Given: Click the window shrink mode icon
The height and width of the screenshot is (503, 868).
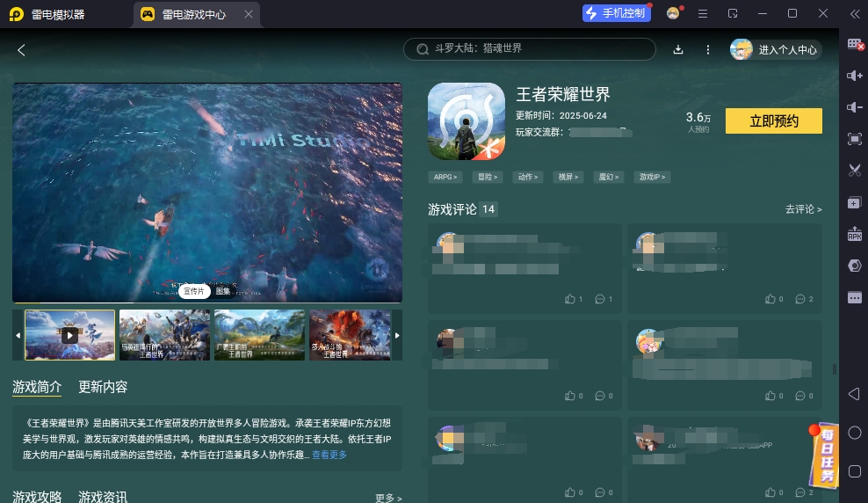Looking at the screenshot, I should (733, 13).
